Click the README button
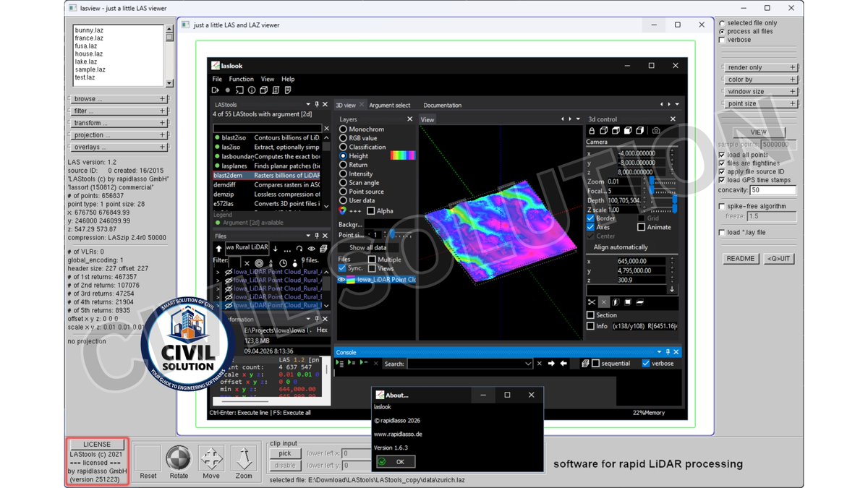 [x=740, y=258]
